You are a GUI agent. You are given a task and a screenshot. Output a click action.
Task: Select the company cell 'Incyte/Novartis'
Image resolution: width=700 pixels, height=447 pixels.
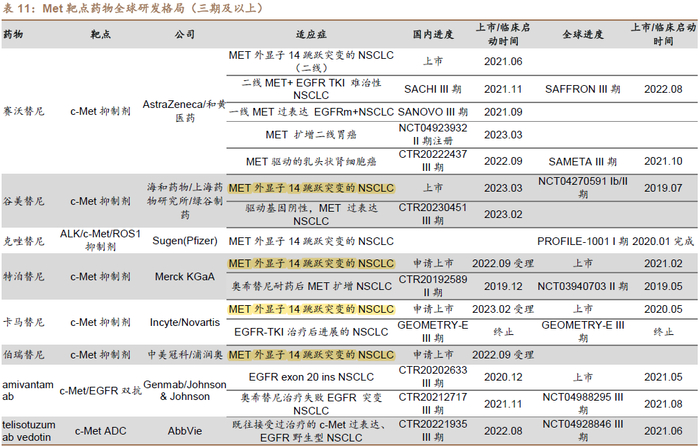click(x=185, y=322)
